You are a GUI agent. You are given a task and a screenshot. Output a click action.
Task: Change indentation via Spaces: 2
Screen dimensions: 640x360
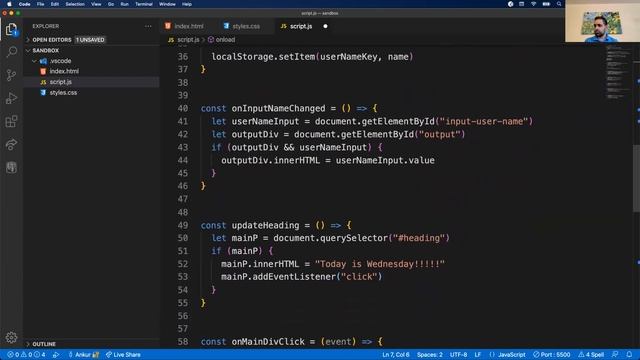pos(429,355)
